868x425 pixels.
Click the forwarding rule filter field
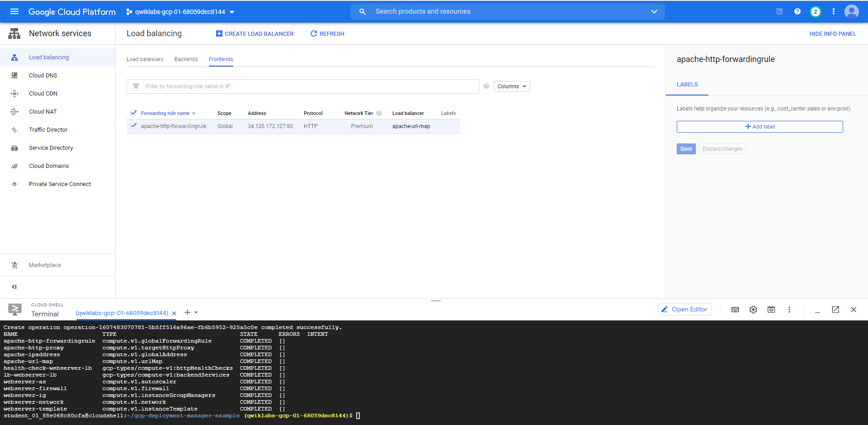coord(303,86)
